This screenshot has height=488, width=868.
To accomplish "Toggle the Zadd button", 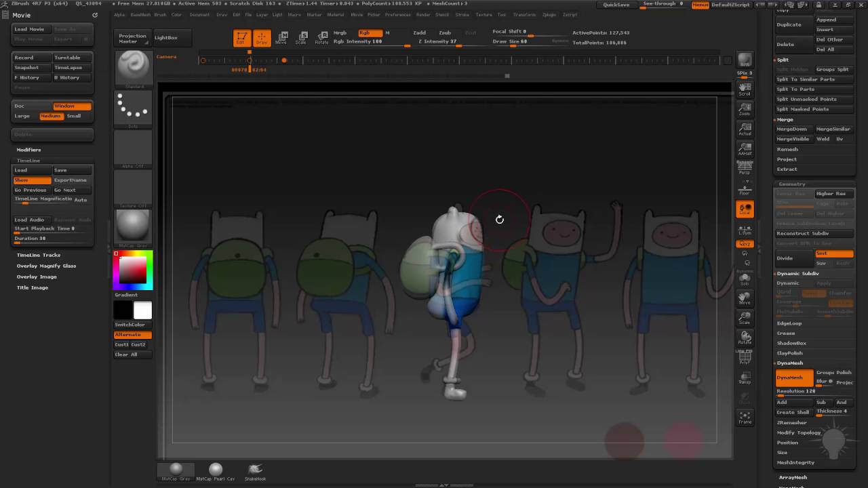I will pyautogui.click(x=420, y=33).
